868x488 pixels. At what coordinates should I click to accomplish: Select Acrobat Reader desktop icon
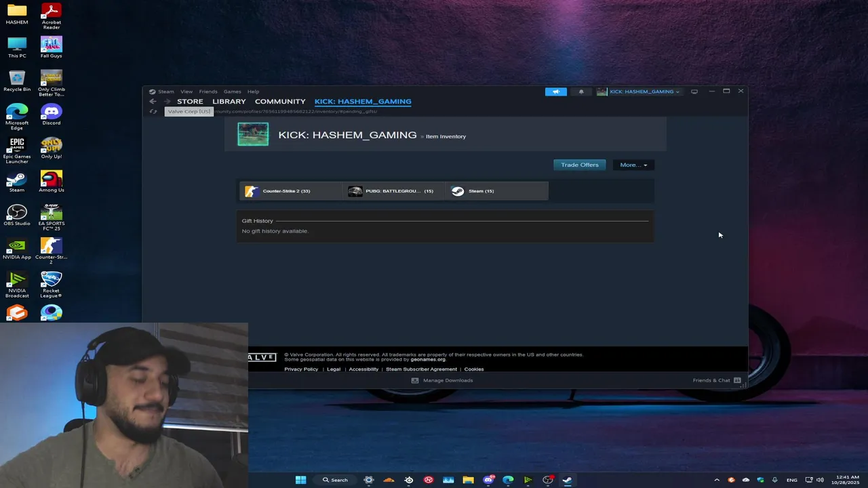point(51,16)
